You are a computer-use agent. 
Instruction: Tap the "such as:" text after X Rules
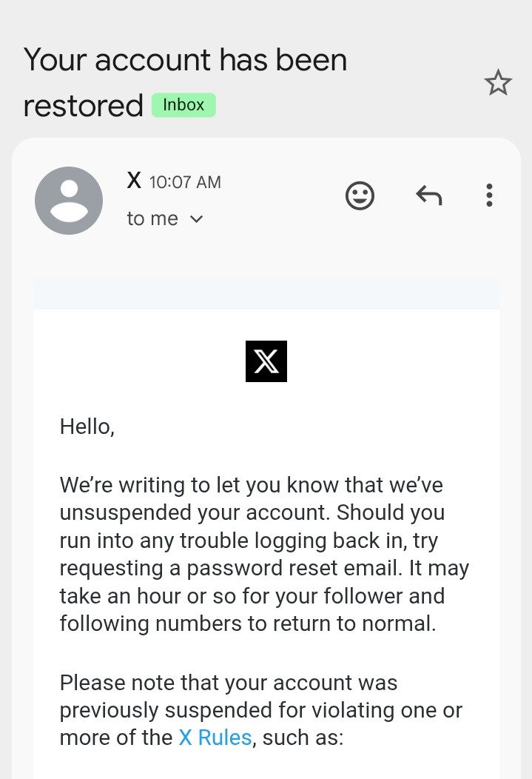tap(303, 738)
